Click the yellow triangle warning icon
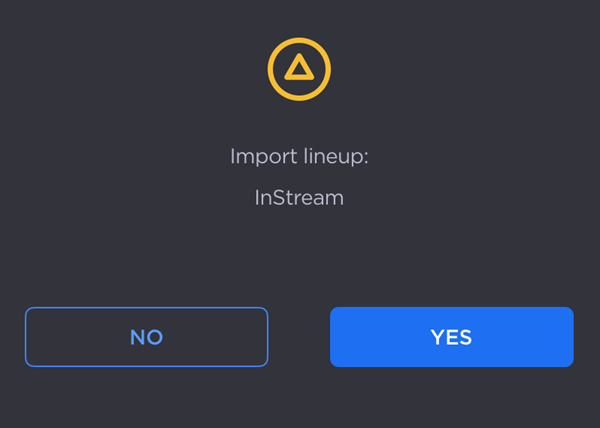Image resolution: width=600 pixels, height=428 pixels. (x=299, y=68)
